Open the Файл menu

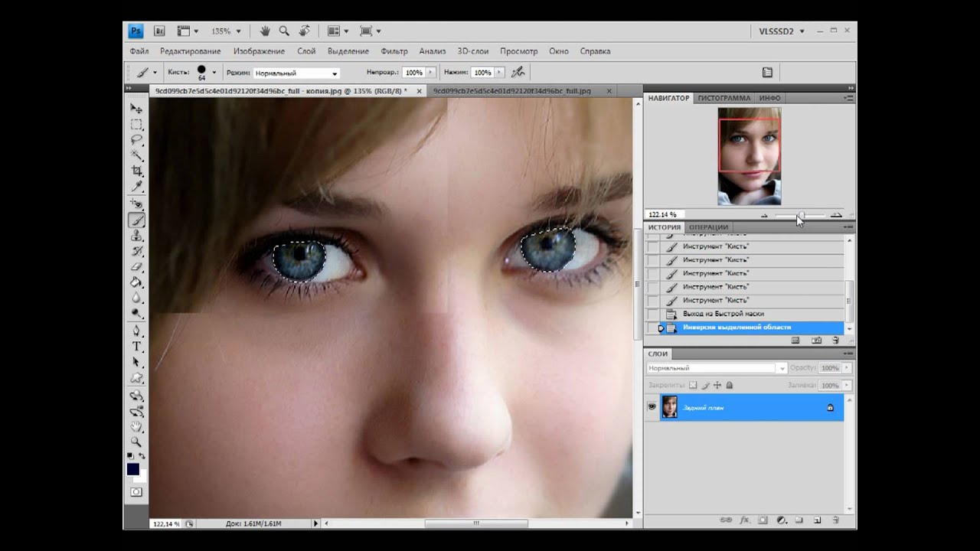point(139,51)
